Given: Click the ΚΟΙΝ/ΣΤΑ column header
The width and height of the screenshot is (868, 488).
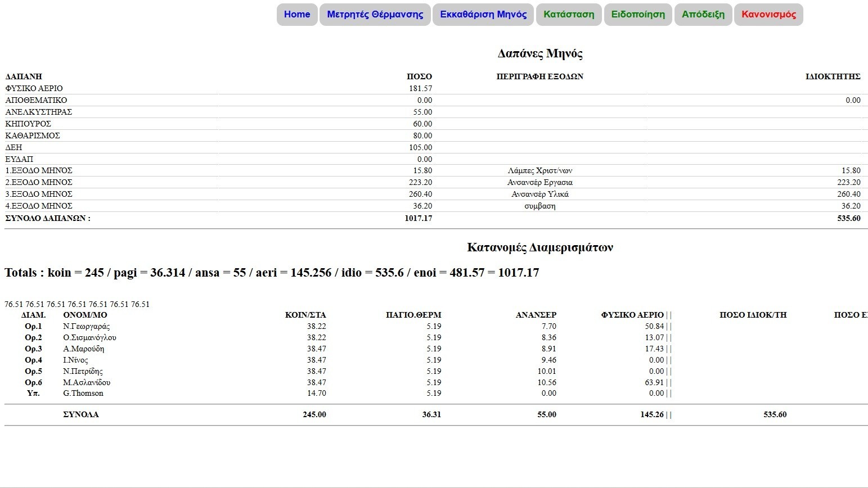Looking at the screenshot, I should (305, 315).
